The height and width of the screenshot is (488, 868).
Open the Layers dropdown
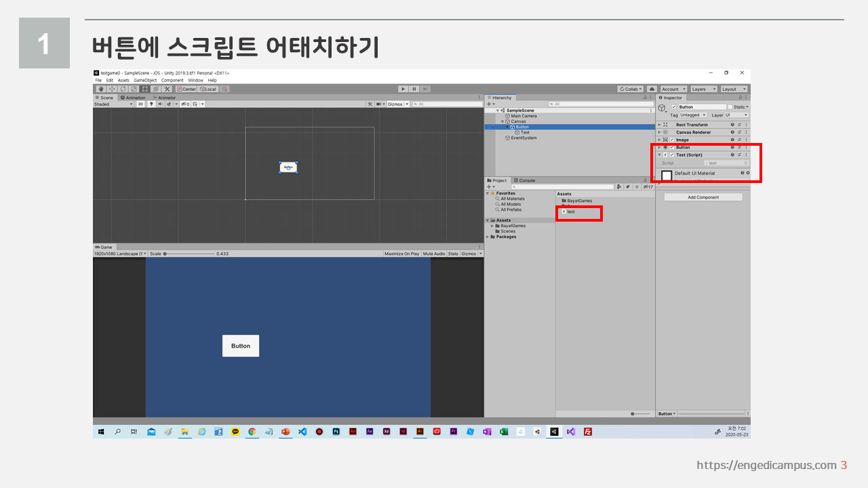tap(703, 89)
